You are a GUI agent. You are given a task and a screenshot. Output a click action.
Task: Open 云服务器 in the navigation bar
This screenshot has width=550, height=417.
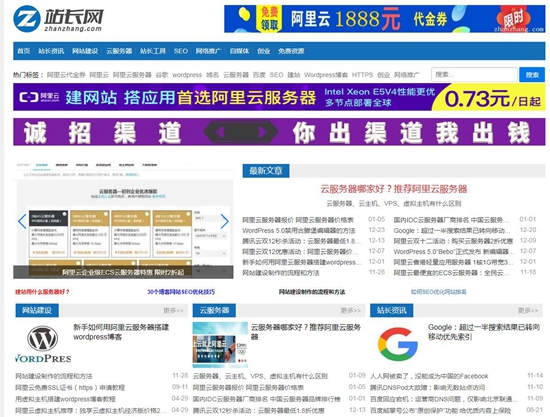pos(119,51)
